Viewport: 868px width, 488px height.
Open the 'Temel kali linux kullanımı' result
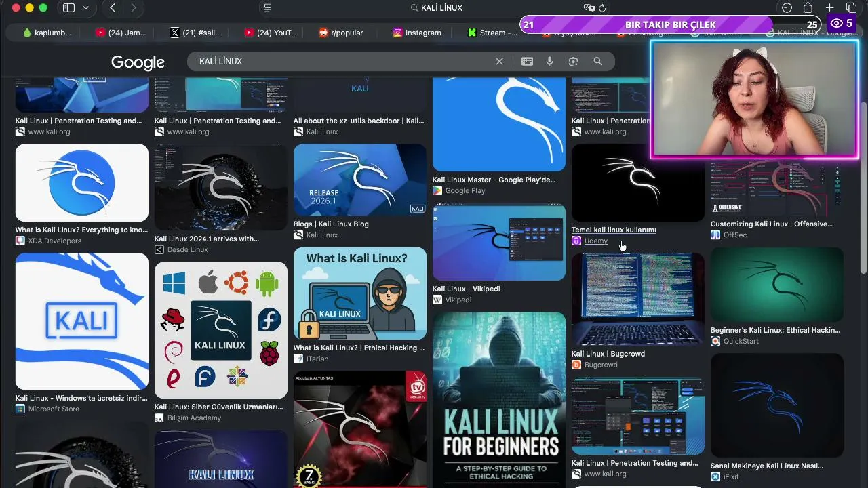pos(614,230)
